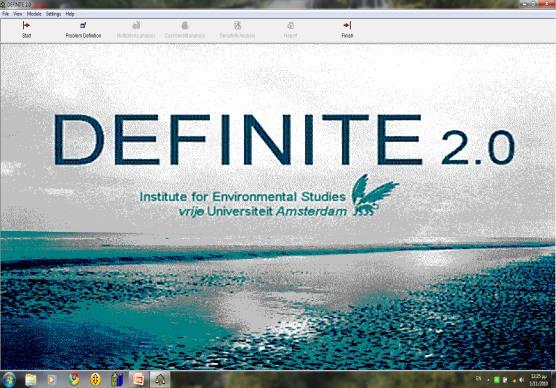556x388 pixels.
Task: Click the volume speaker tray icon
Action: (521, 380)
